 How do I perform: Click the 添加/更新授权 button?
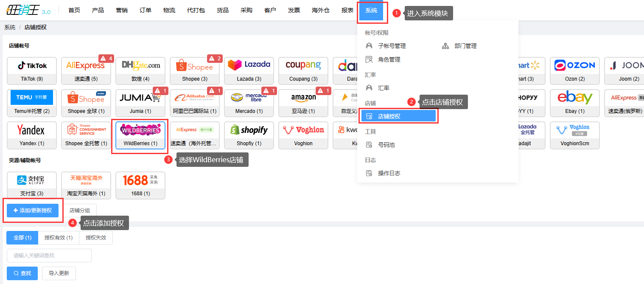[x=33, y=211]
